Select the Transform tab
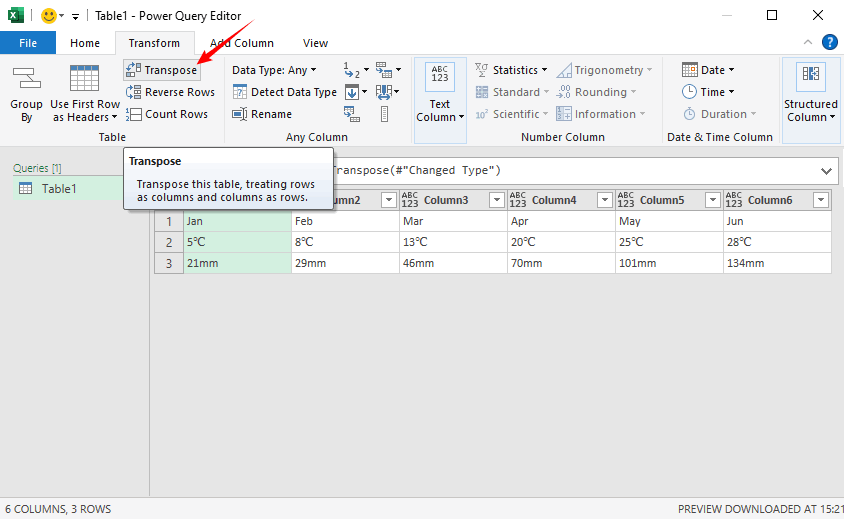The width and height of the screenshot is (844, 520). pyautogui.click(x=154, y=43)
